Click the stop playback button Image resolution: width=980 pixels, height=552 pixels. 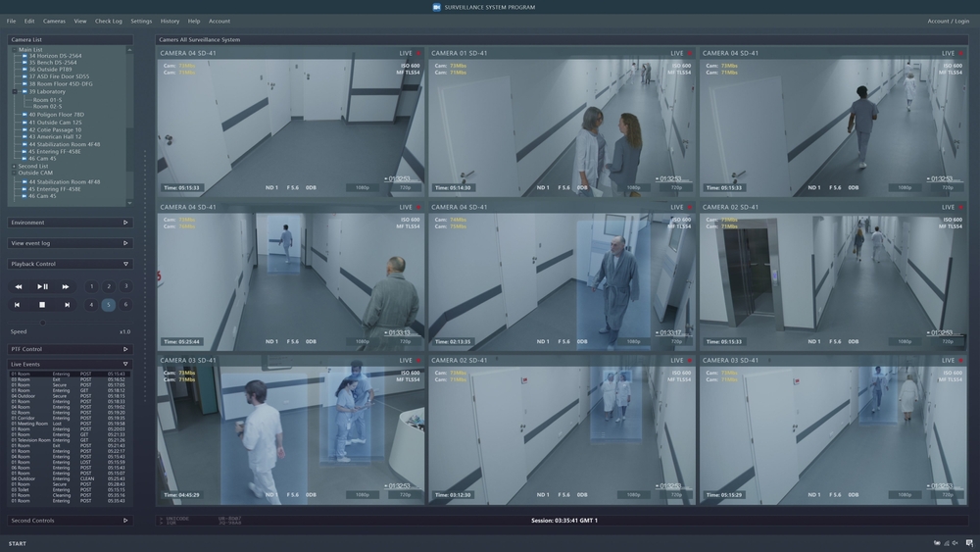tap(42, 305)
